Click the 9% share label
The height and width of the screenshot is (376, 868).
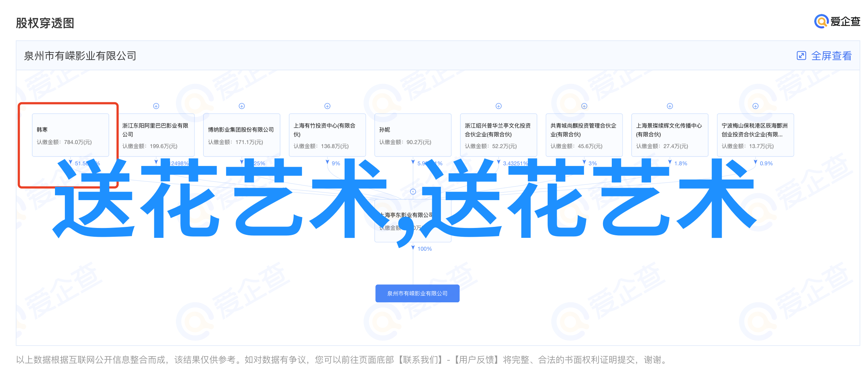click(x=336, y=163)
